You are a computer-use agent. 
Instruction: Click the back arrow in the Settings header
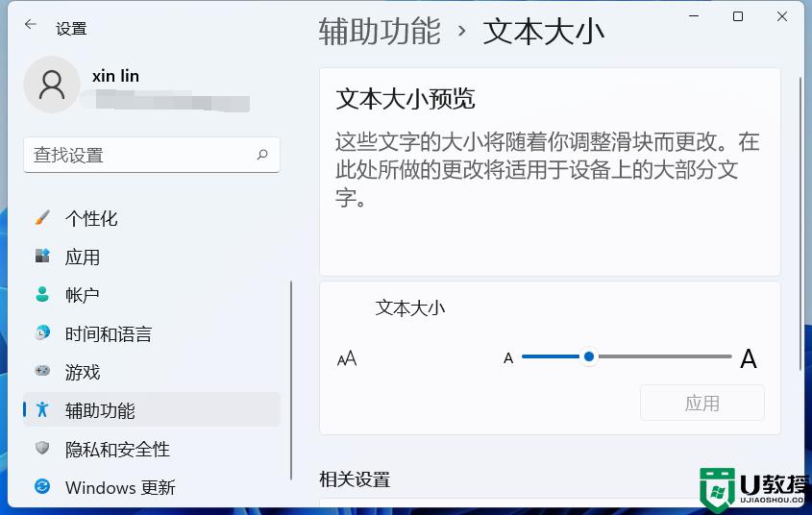point(31,25)
